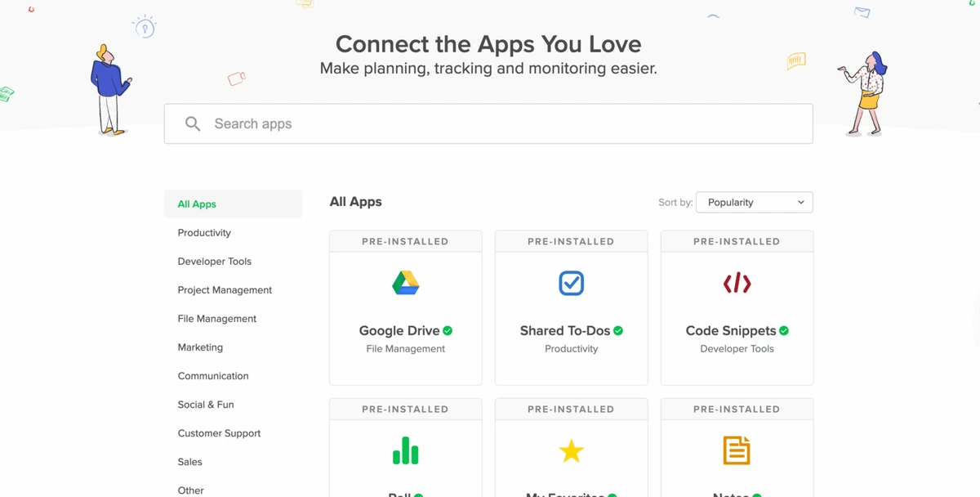
Task: Click the green check badge next to Google Drive
Action: coord(448,330)
